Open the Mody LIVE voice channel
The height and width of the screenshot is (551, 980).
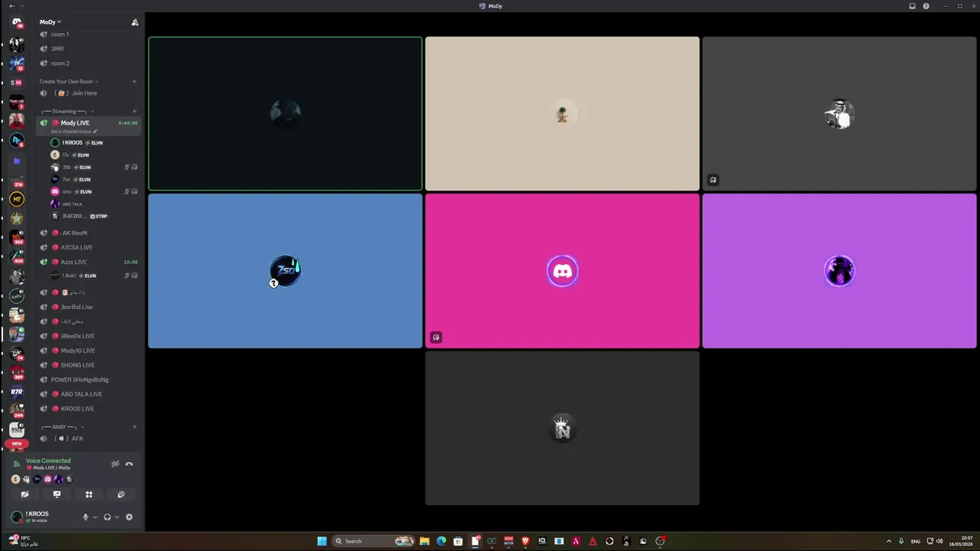pos(75,123)
